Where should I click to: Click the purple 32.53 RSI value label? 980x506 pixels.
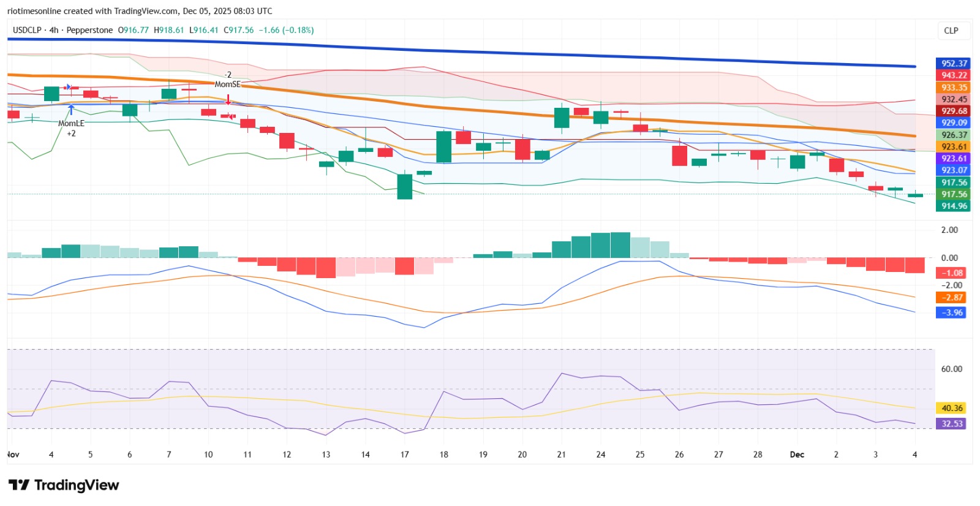pos(951,423)
